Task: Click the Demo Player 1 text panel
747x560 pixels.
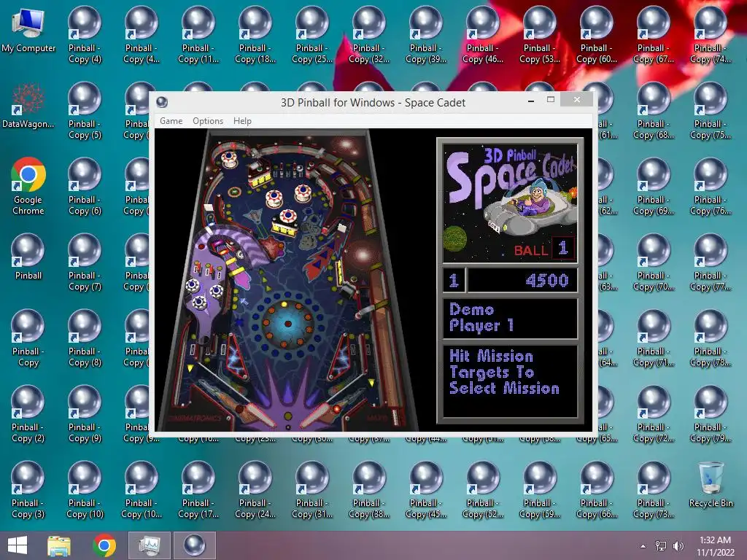Action: tap(510, 318)
